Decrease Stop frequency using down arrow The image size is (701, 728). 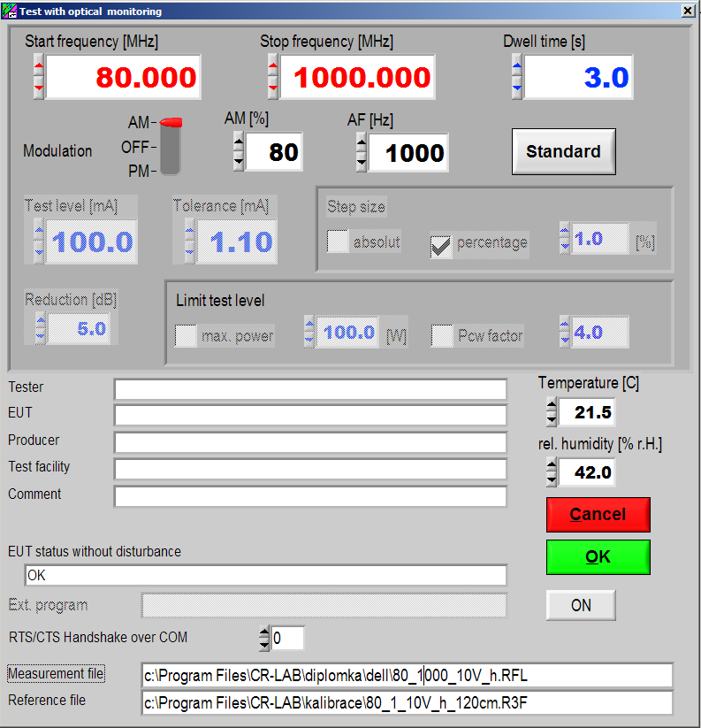[273, 88]
